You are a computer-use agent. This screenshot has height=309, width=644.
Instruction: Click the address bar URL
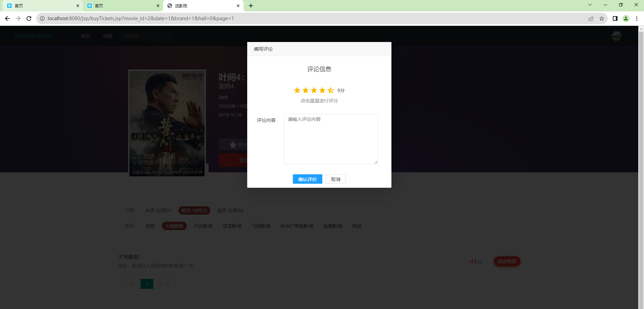141,18
